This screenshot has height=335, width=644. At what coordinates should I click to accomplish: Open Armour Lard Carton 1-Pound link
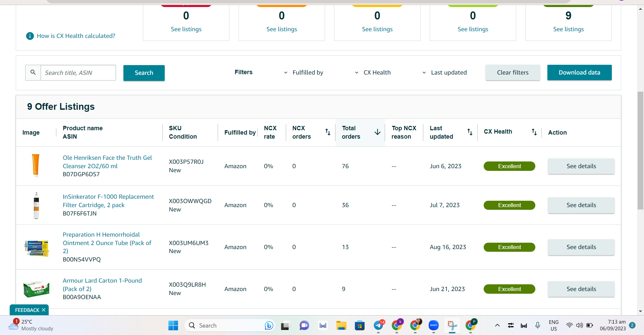tap(102, 285)
